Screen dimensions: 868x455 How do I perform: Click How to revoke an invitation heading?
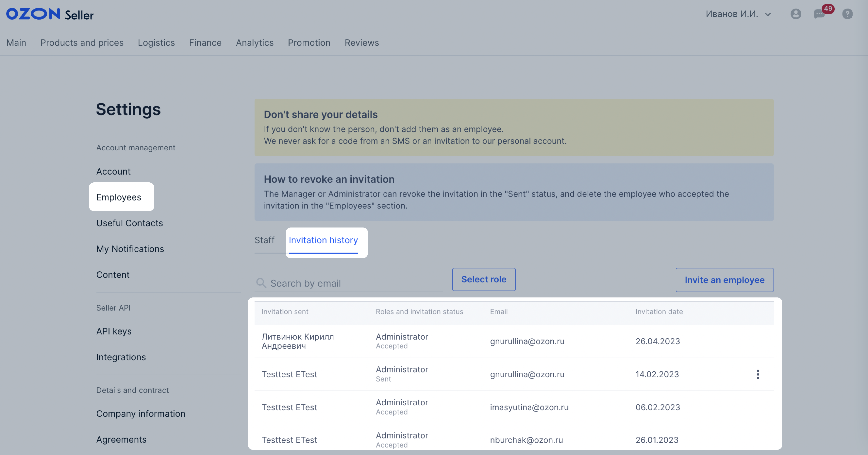click(x=329, y=179)
